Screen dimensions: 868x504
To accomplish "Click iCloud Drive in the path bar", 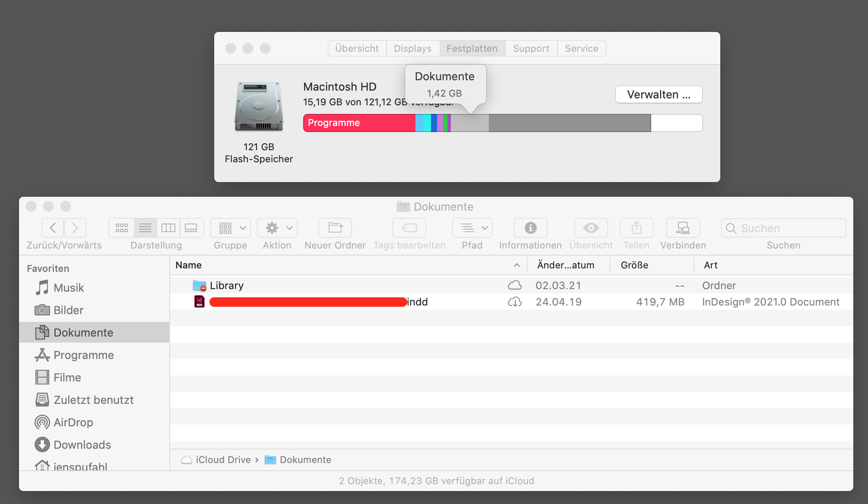I will click(x=223, y=460).
